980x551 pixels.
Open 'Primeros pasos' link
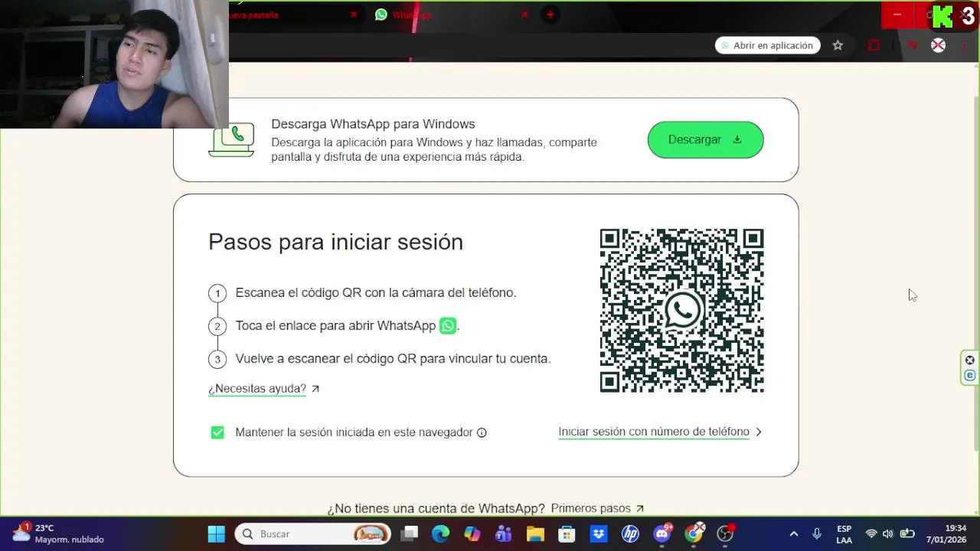coord(597,508)
